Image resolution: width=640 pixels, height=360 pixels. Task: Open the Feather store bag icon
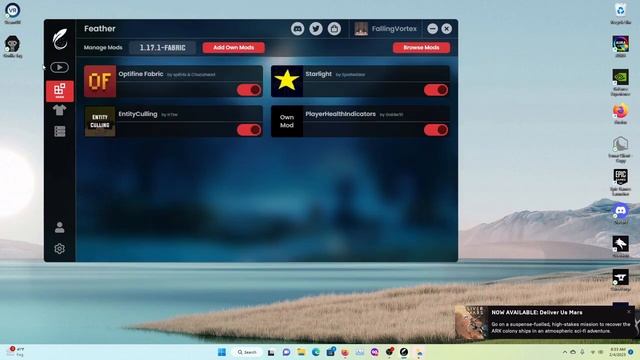[334, 29]
